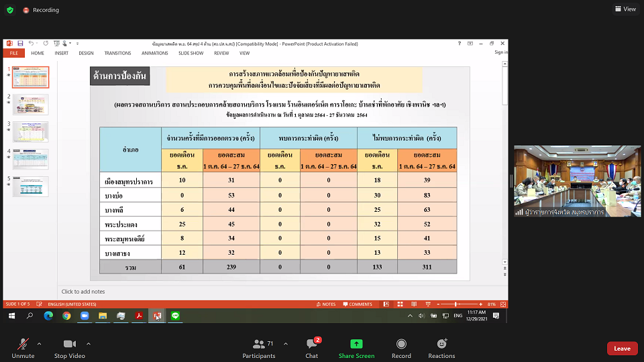Select slide 4 thumbnail
644x362 pixels.
coord(30,160)
